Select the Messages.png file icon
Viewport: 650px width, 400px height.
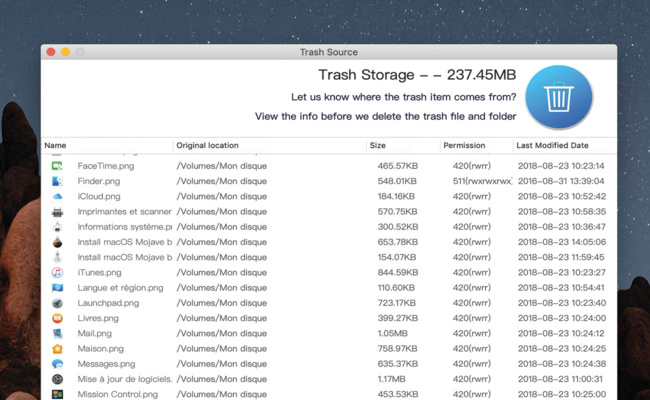coord(58,364)
